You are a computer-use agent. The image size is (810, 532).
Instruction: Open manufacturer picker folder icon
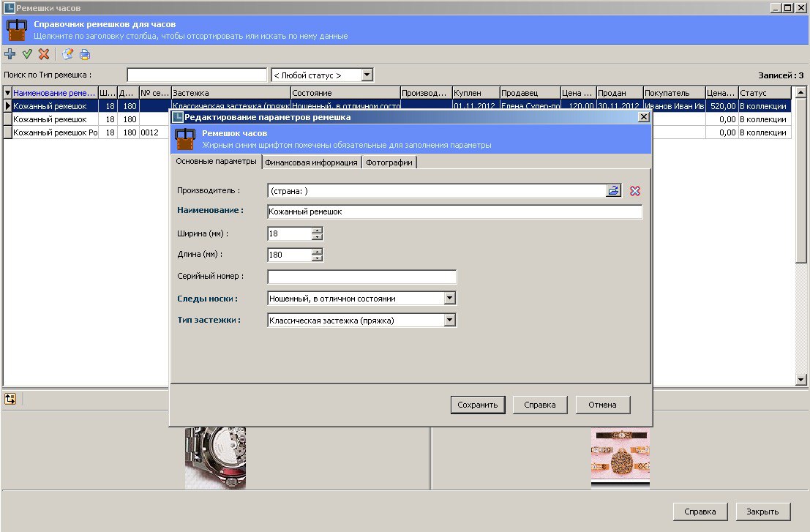613,191
